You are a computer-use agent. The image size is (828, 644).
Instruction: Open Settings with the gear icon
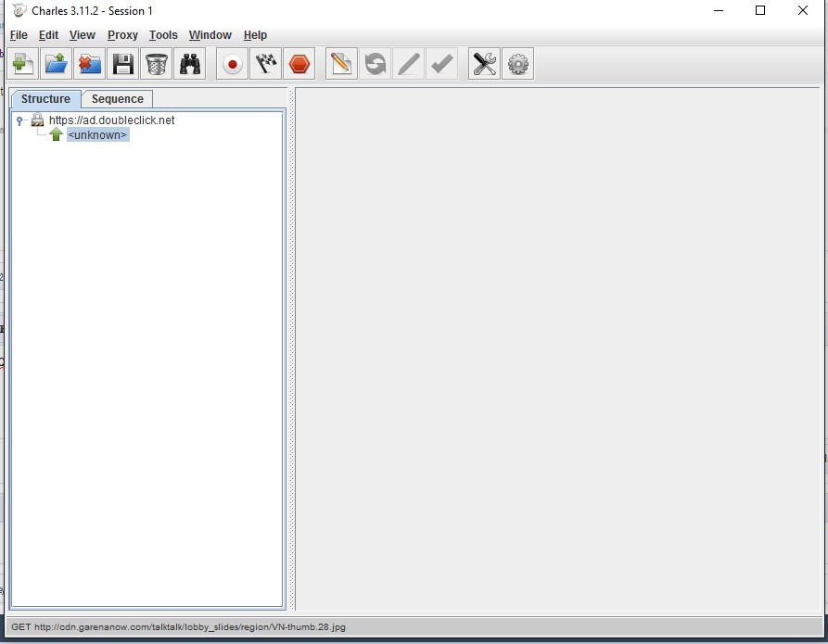coord(518,64)
